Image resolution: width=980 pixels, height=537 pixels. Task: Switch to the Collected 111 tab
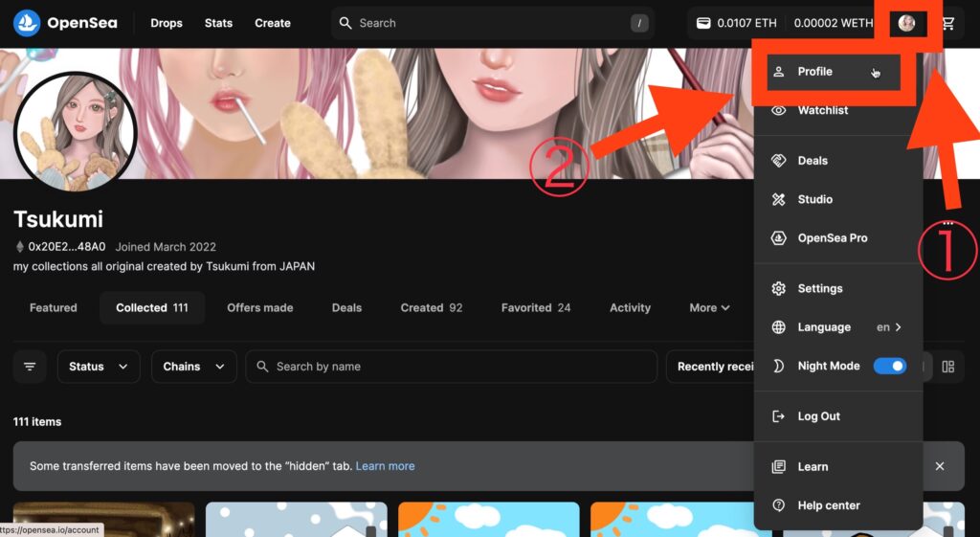coord(152,307)
